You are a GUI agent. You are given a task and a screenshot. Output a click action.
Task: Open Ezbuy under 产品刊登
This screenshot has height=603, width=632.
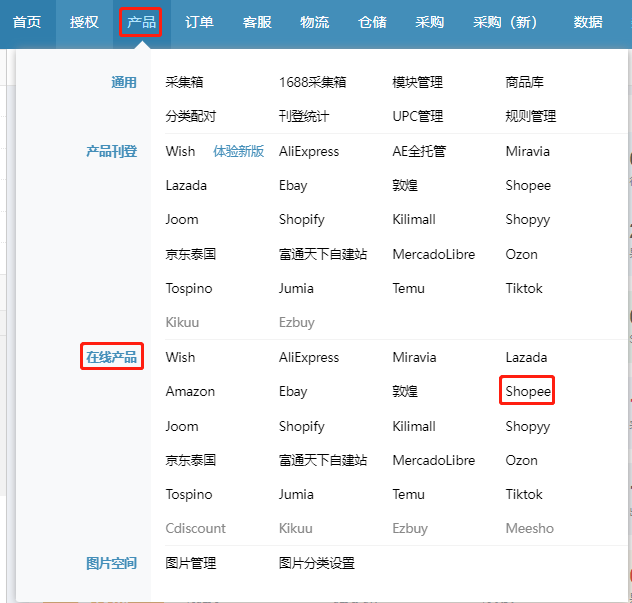point(297,323)
